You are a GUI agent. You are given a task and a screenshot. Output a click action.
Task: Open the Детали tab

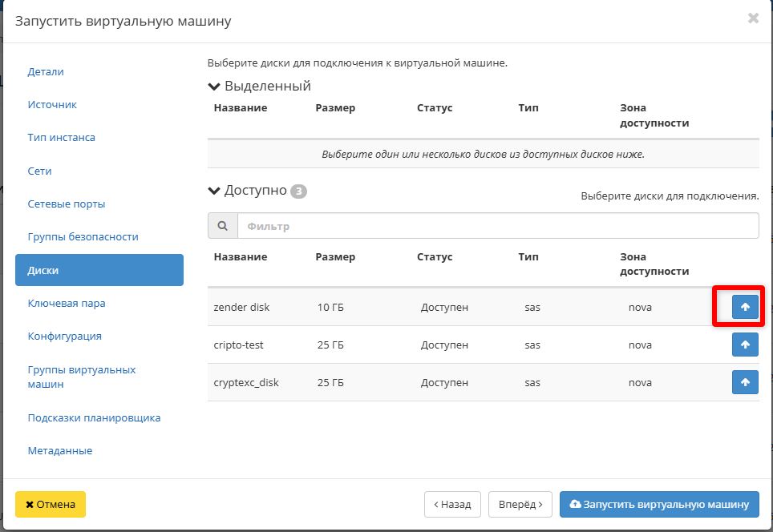click(46, 71)
